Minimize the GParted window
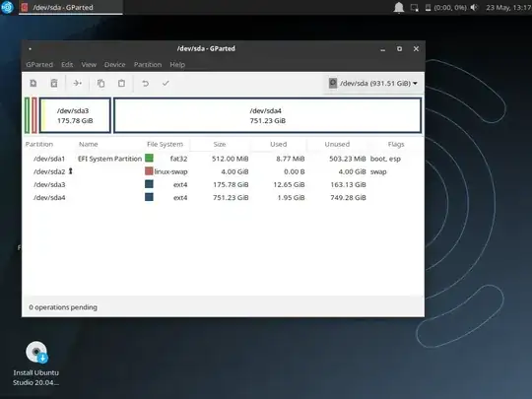This screenshot has width=532, height=399. click(x=382, y=49)
